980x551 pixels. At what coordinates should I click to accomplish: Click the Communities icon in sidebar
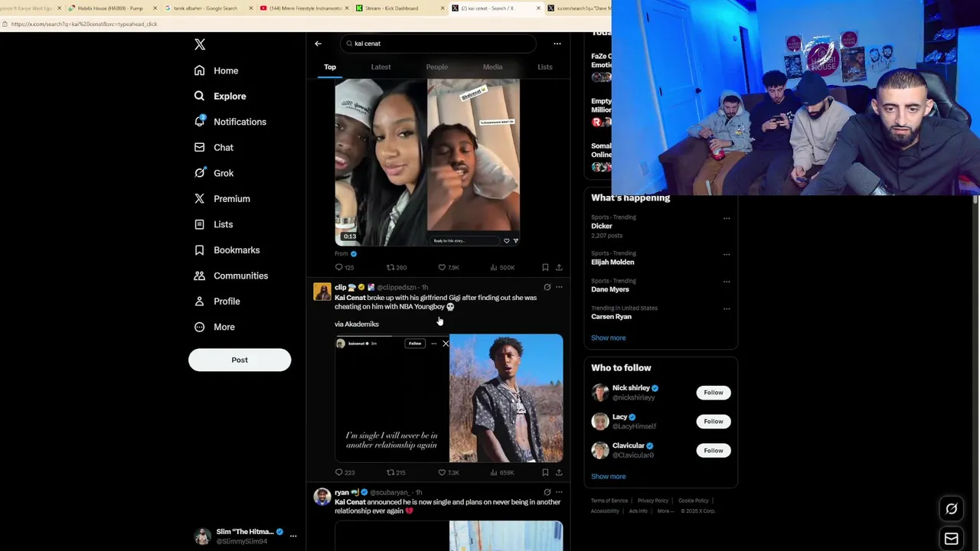[x=199, y=275]
